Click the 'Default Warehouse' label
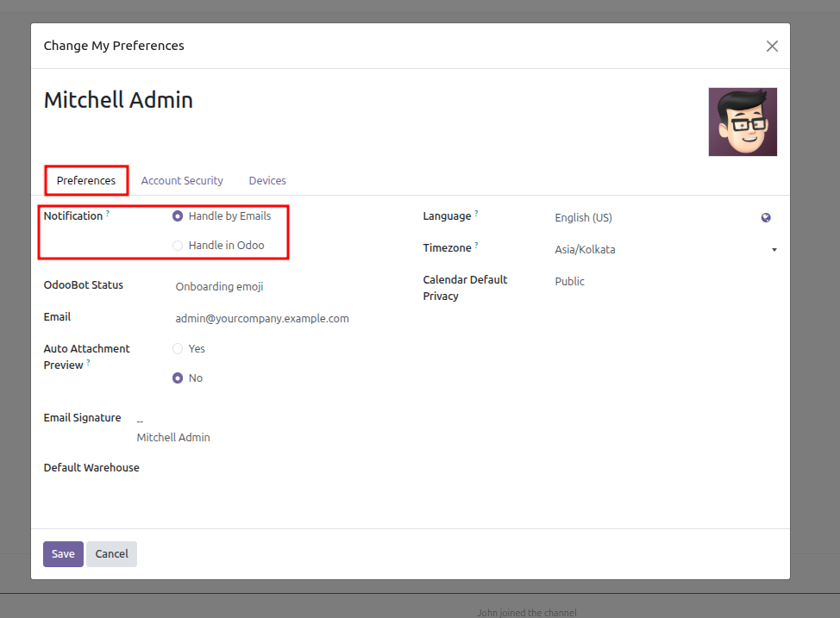Screen dimensions: 840x618 [x=91, y=467]
